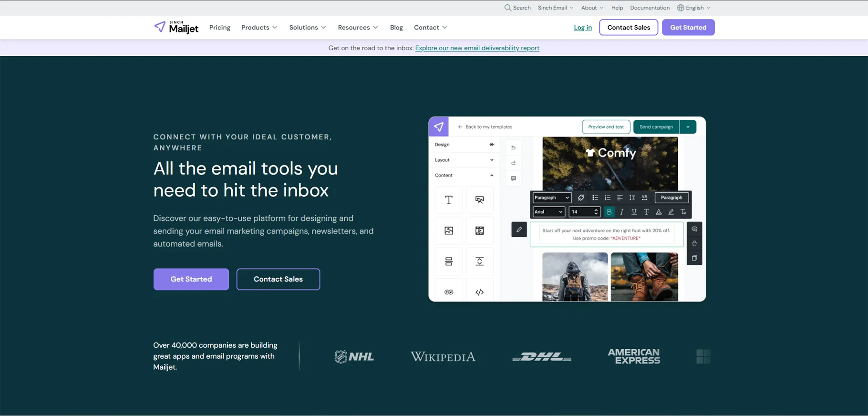The width and height of the screenshot is (868, 416).
Task: Click the Sinch Mailjet logo
Action: point(176,27)
